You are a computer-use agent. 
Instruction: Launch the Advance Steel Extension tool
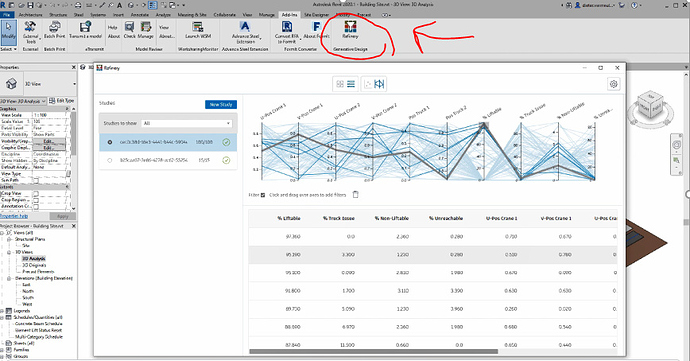point(245,32)
